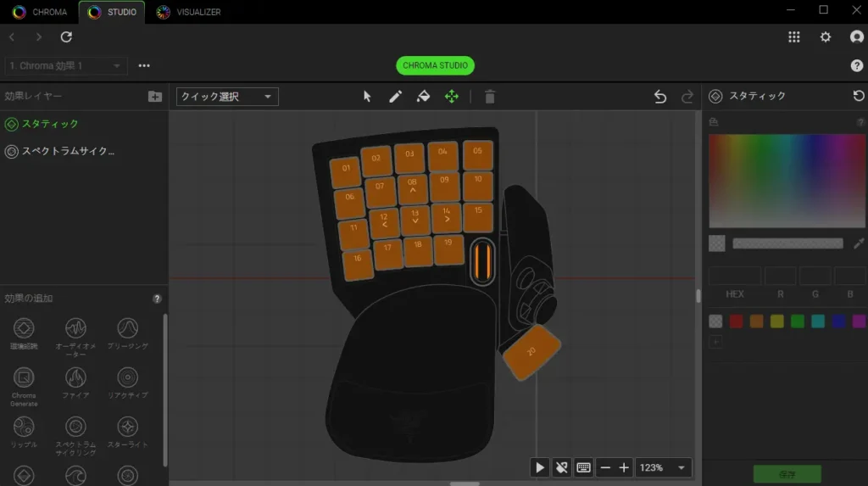The width and height of the screenshot is (868, 486).
Task: Select the Static (スタティック) effect layer
Action: coord(84,124)
